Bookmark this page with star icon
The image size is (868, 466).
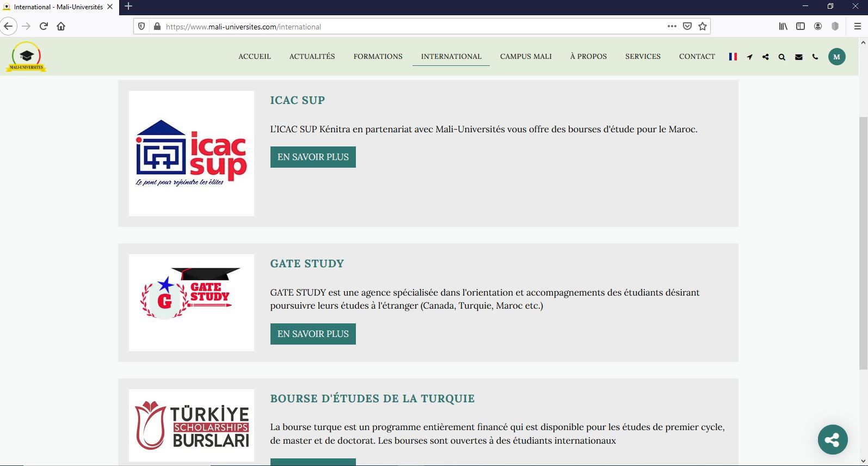point(703,26)
